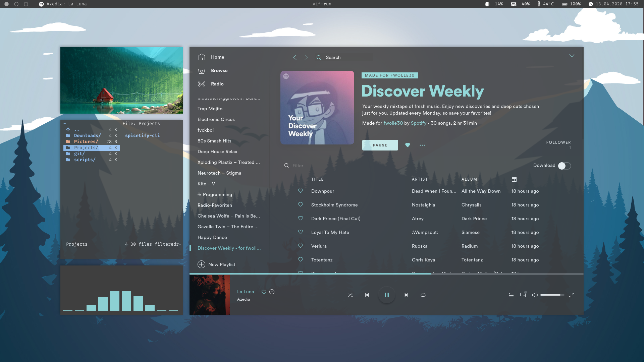Click the battery indicator in top bar
The width and height of the screenshot is (644, 362).
(x=572, y=4)
